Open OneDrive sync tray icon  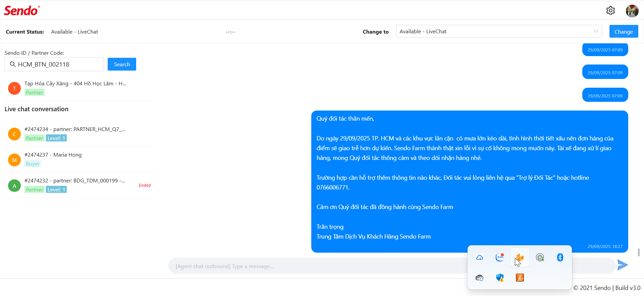pyautogui.click(x=480, y=278)
